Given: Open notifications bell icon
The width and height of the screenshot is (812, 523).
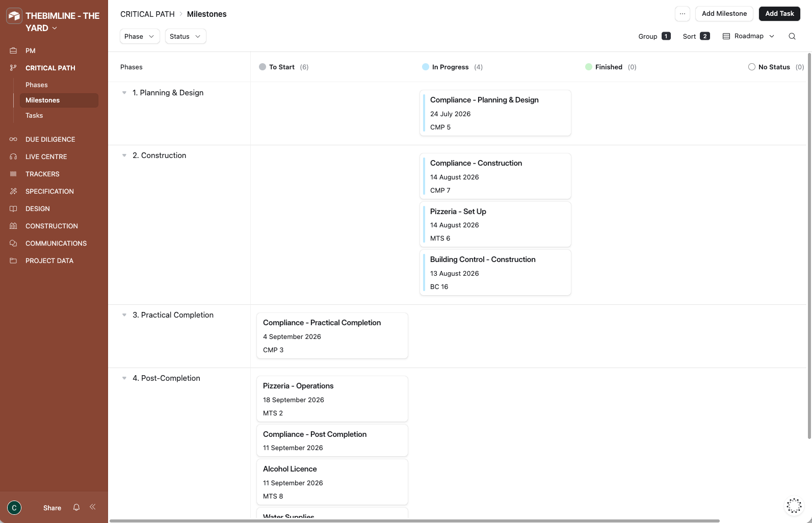Looking at the screenshot, I should pos(76,507).
